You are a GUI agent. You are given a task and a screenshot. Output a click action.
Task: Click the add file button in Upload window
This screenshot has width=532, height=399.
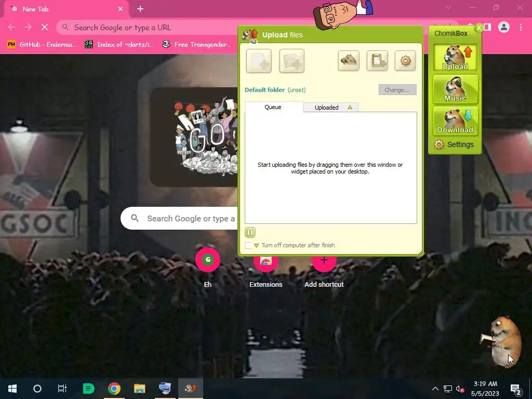click(259, 61)
